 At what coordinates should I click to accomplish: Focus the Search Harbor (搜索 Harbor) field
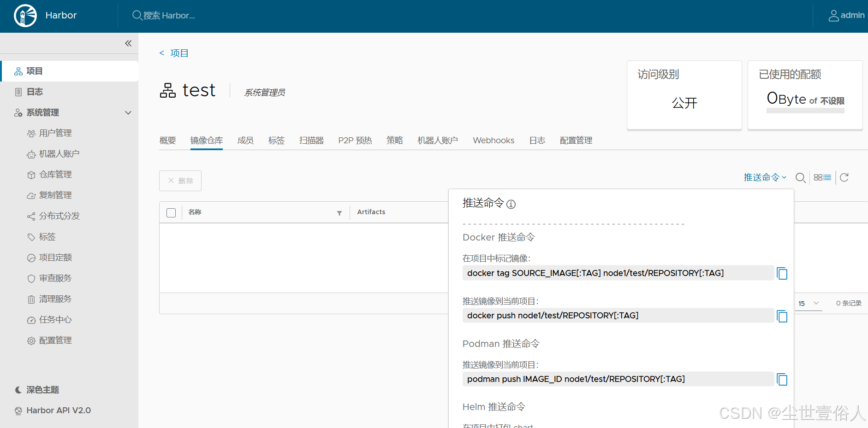click(169, 16)
